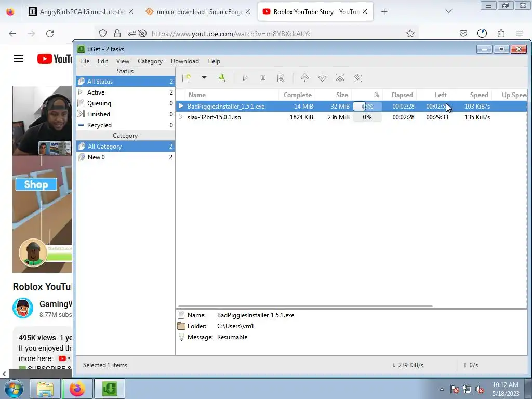Click the move up arrow icon

click(x=304, y=78)
